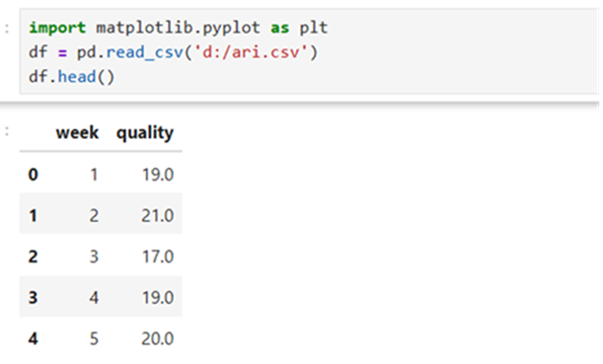Click inside the code cell at df.head()
This screenshot has width=603, height=364.
coord(71,77)
